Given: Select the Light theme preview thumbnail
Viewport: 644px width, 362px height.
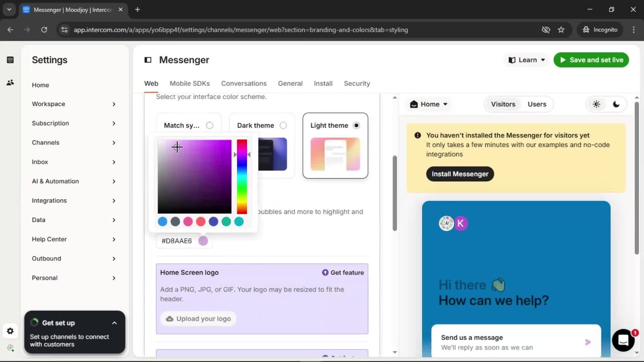Looking at the screenshot, I should pyautogui.click(x=335, y=154).
